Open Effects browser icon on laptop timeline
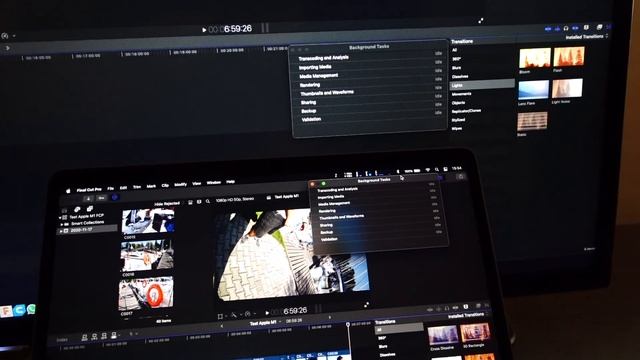The height and width of the screenshot is (360, 640). pos(478,306)
